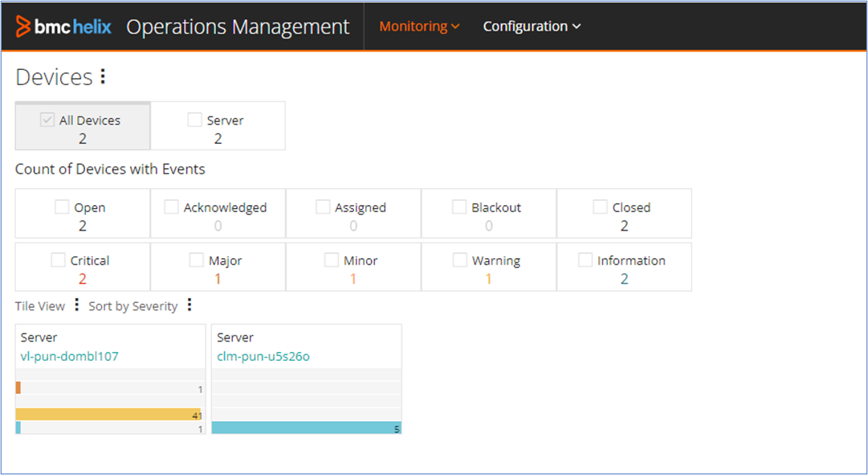The width and height of the screenshot is (868, 475).
Task: Click the Sort by Severity label
Action: [x=132, y=306]
